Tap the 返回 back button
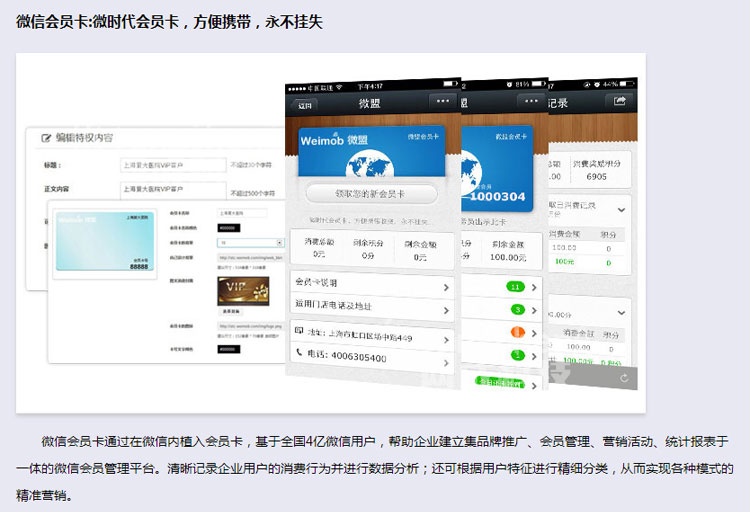750x512 pixels. pyautogui.click(x=305, y=105)
